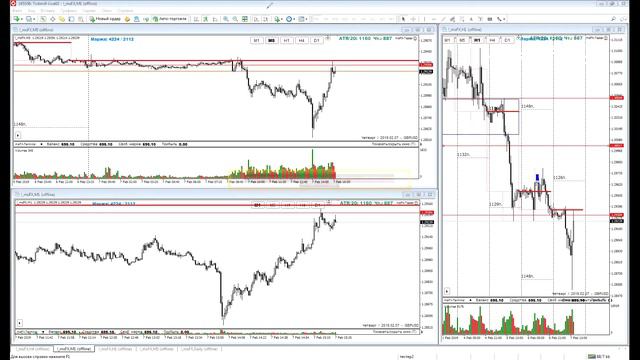Select the Fibonacci retracement tool
Viewport: 640px width, 360px height.
coord(462,19)
